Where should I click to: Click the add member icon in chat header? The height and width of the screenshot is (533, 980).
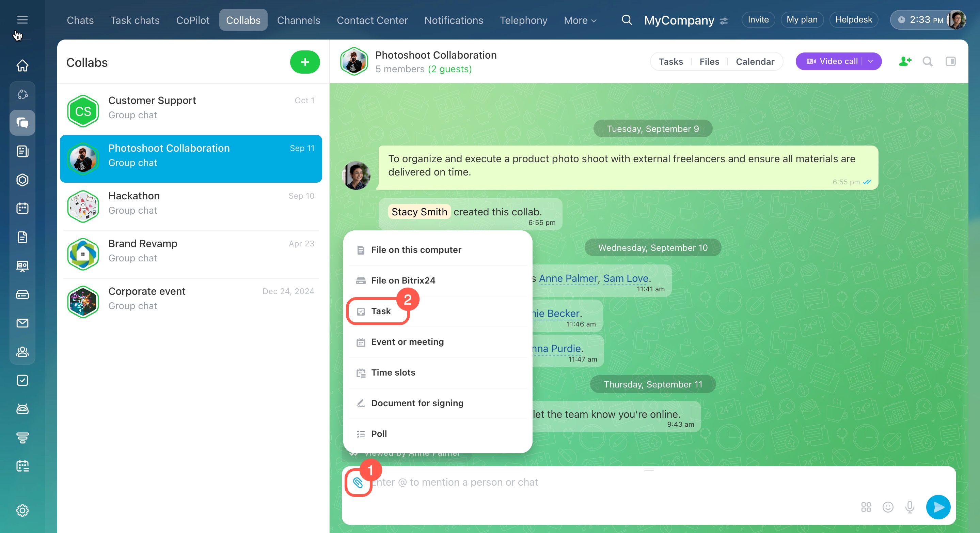click(905, 61)
